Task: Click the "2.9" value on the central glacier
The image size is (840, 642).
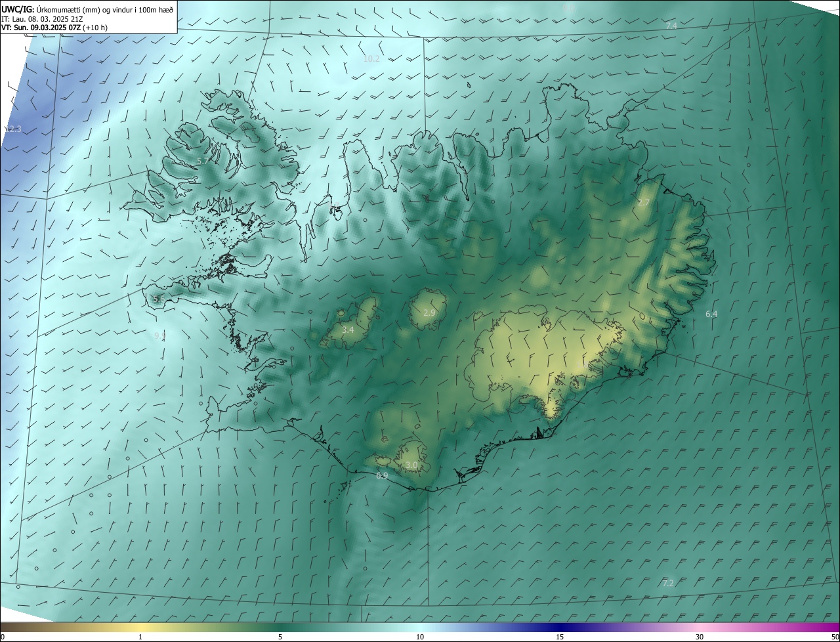Action: [429, 313]
